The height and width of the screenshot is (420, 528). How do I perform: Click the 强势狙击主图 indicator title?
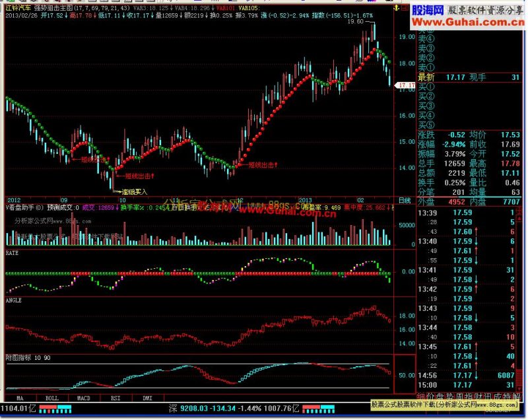[x=53, y=7]
